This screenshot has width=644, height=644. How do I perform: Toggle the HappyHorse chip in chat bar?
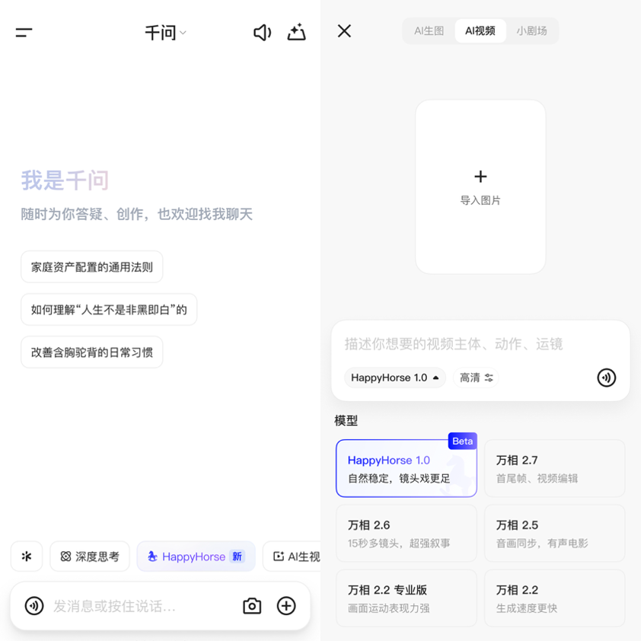(x=196, y=556)
